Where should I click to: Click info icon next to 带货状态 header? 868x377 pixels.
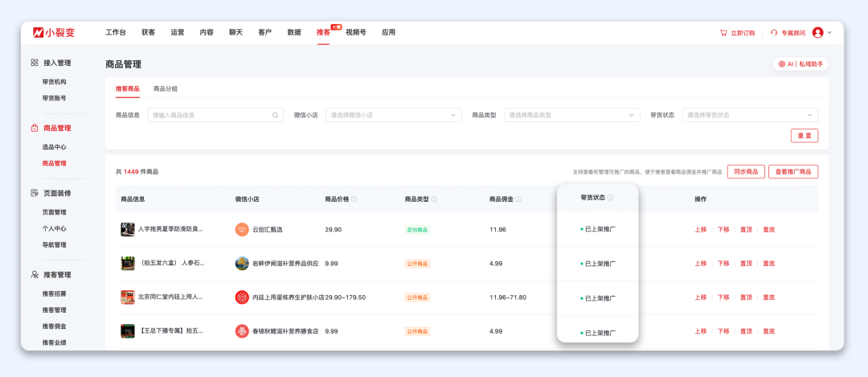tap(610, 198)
